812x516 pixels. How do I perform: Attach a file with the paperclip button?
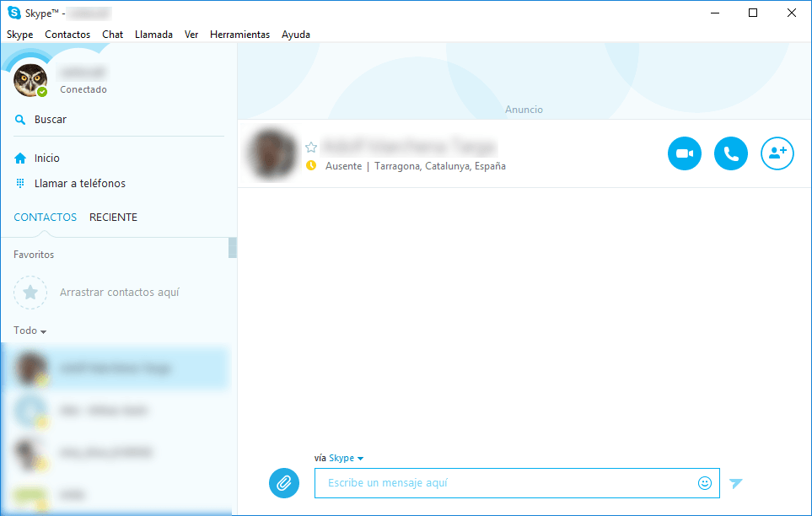click(x=284, y=483)
